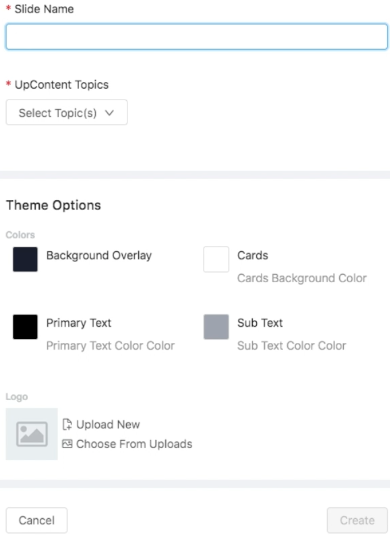
Task: Cancel the slide creation
Action: 37,520
